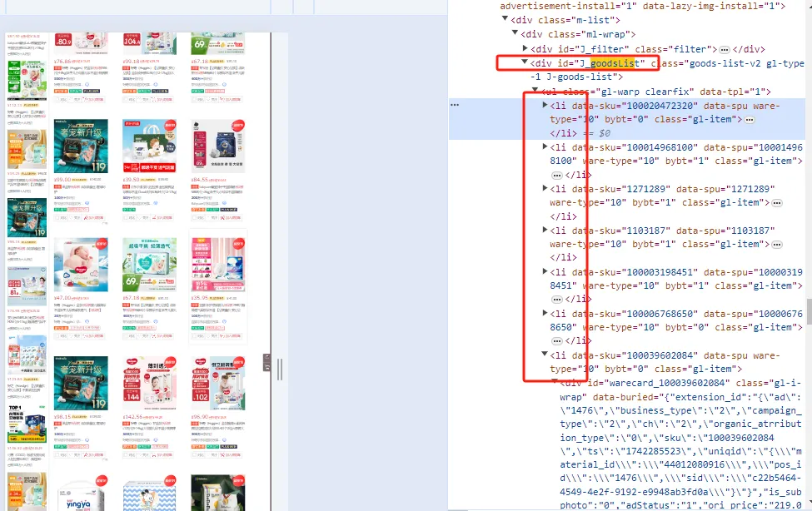Viewport: 812px width, 511px height.
Task: Tick compare checkbox under the ¥39.50 product
Action: click(x=126, y=218)
